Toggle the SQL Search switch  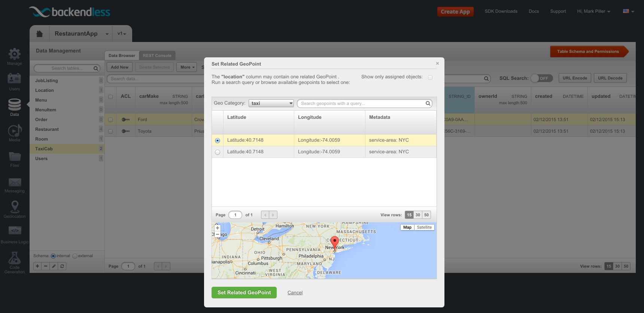541,78
